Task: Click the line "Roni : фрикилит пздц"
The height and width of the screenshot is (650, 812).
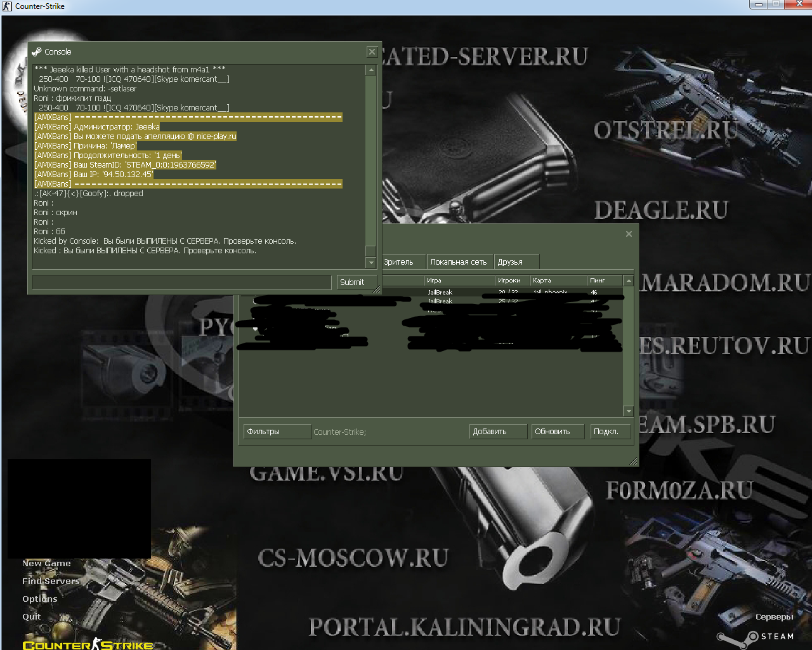Action: point(72,98)
